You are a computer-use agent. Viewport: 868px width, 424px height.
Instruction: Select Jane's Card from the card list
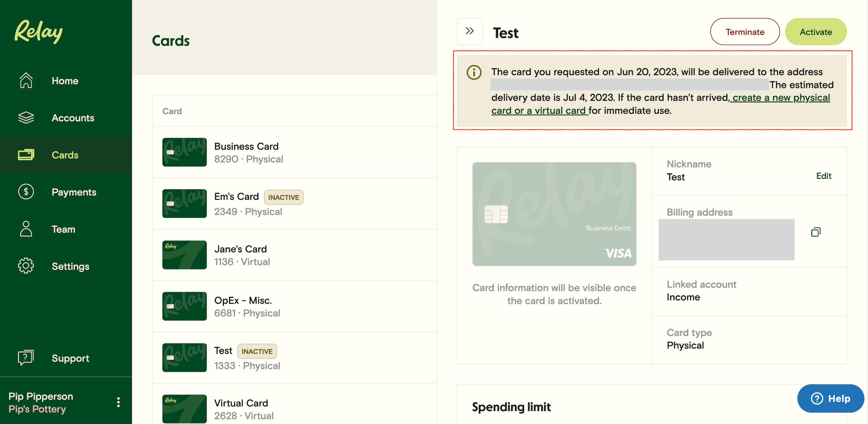point(241,255)
